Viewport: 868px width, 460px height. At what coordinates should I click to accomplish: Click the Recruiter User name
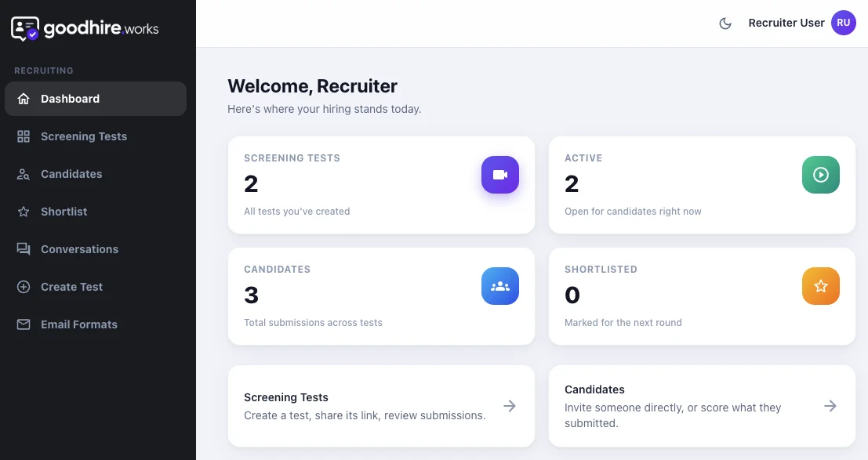[x=786, y=23]
